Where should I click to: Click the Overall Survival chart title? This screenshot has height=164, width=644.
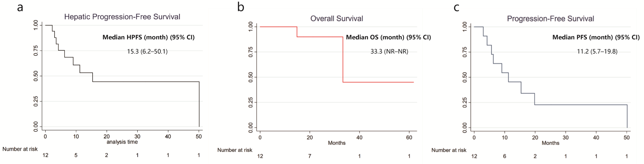[x=336, y=19]
